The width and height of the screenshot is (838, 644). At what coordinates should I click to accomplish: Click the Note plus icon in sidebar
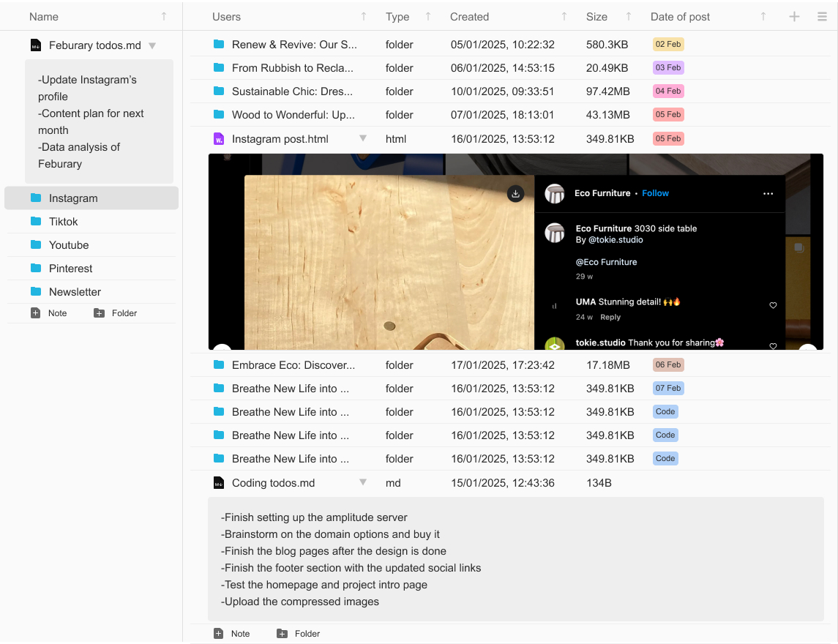[x=35, y=313]
